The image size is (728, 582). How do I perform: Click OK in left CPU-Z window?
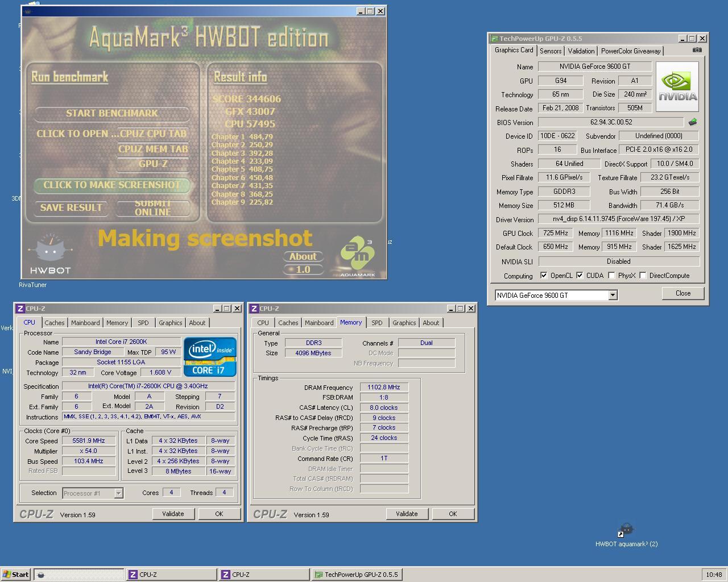pyautogui.click(x=219, y=514)
